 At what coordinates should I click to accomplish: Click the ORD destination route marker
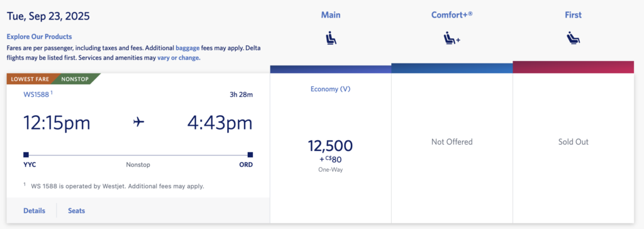coord(250,155)
